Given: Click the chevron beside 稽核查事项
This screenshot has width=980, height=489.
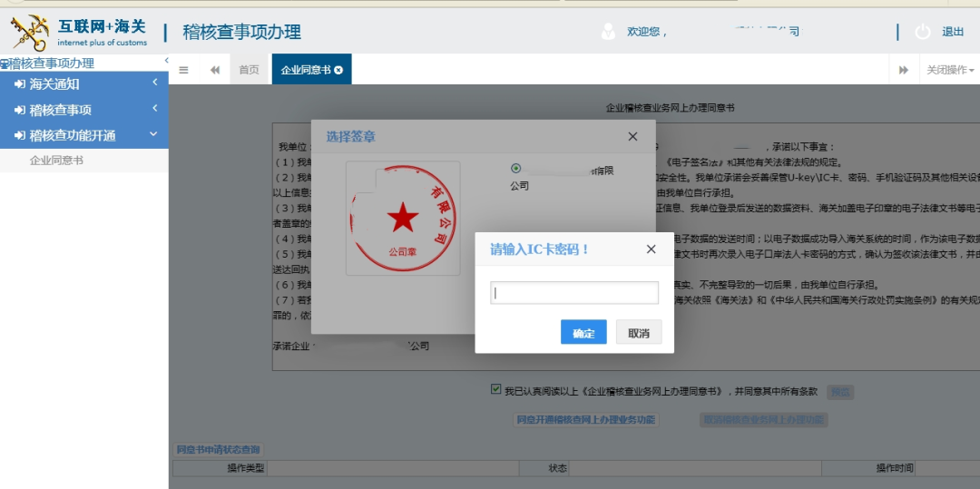Looking at the screenshot, I should (154, 109).
